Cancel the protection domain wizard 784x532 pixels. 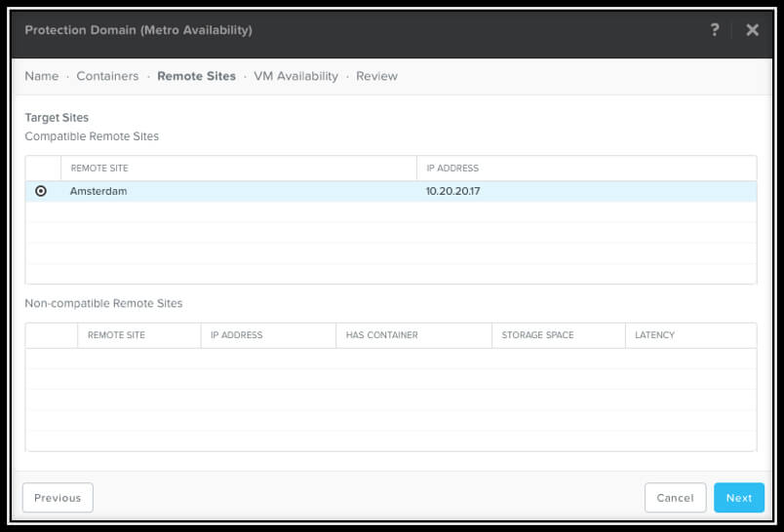(675, 498)
